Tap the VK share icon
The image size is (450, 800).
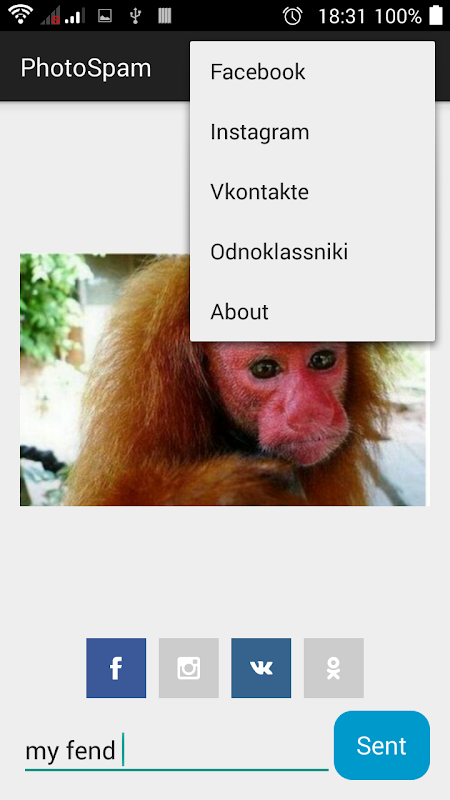click(x=261, y=667)
